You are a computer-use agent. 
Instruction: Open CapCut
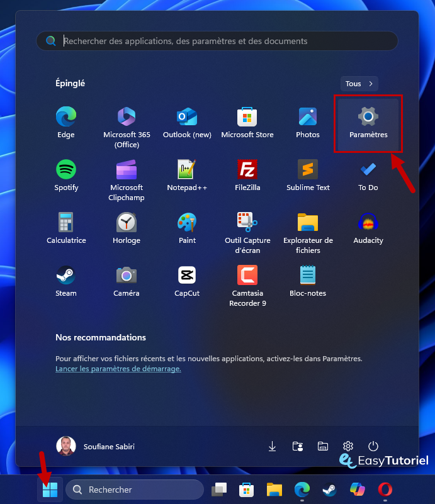187,281
